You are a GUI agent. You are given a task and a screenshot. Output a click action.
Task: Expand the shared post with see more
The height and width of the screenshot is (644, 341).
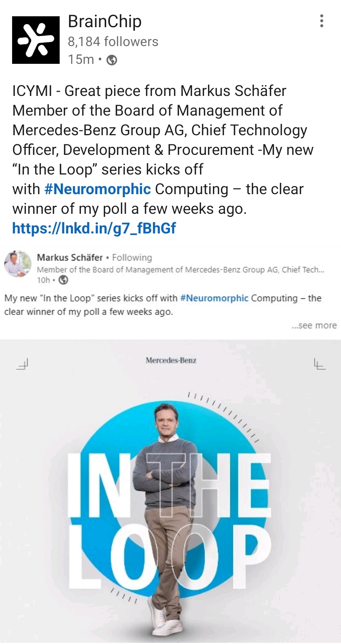[314, 325]
